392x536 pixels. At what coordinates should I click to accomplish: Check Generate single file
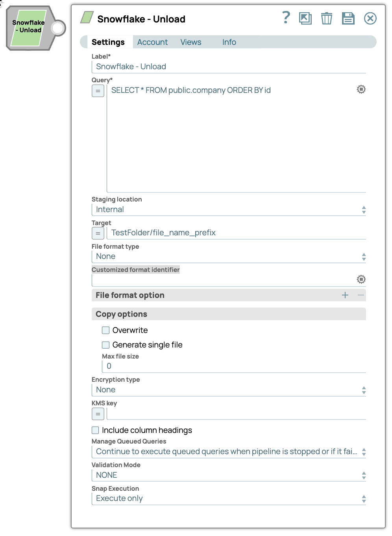tap(105, 345)
